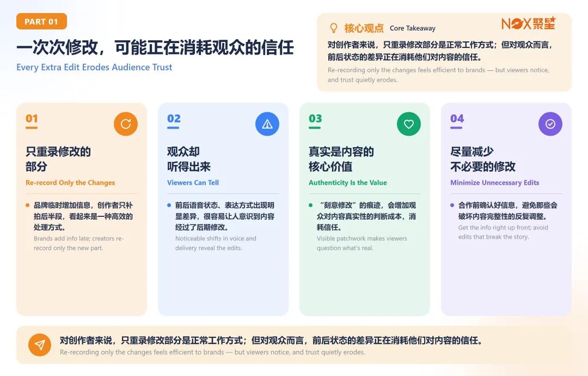Click bullet text starting "刻意修改"的痕迹
The image size is (588, 376).
366,216
